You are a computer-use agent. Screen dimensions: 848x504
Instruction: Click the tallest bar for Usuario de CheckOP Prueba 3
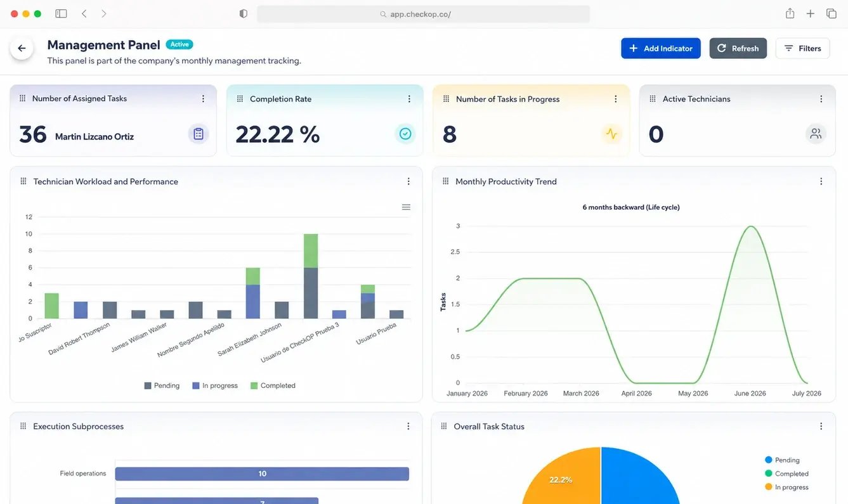(311, 276)
